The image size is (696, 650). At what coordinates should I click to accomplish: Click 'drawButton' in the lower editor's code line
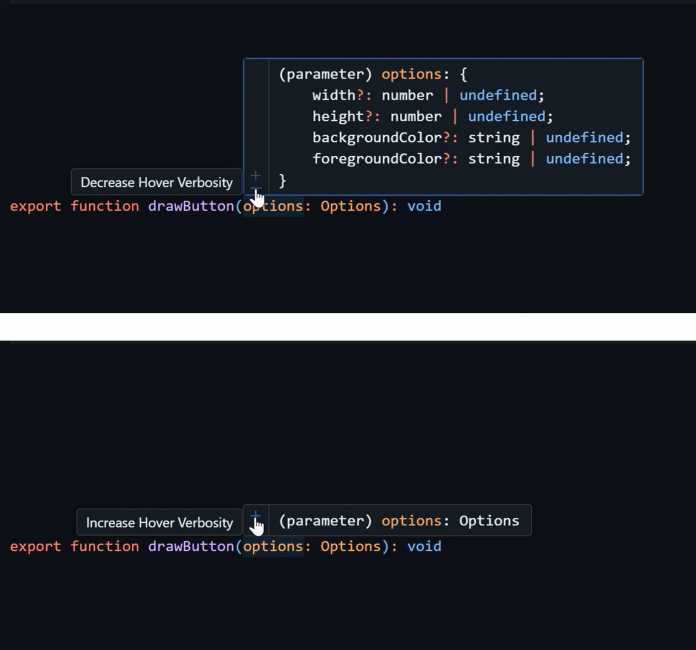coord(191,547)
